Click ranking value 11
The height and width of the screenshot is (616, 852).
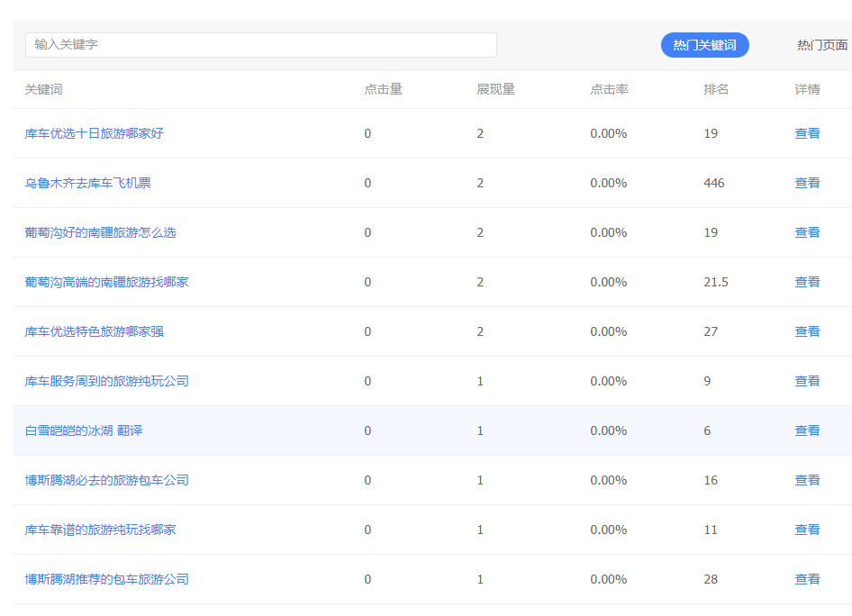click(711, 530)
